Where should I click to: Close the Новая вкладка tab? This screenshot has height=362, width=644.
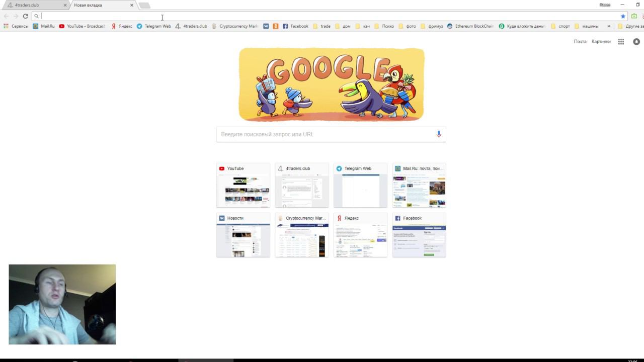[132, 5]
